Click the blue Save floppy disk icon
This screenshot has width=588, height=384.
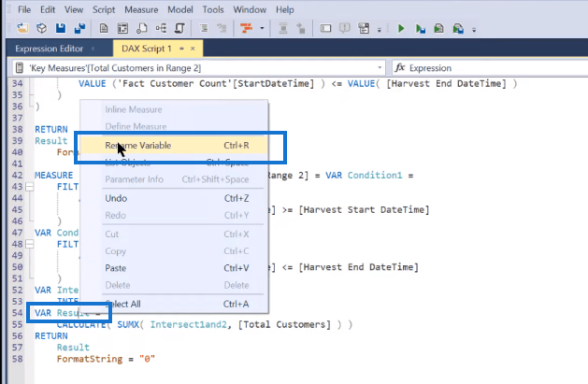click(61, 28)
